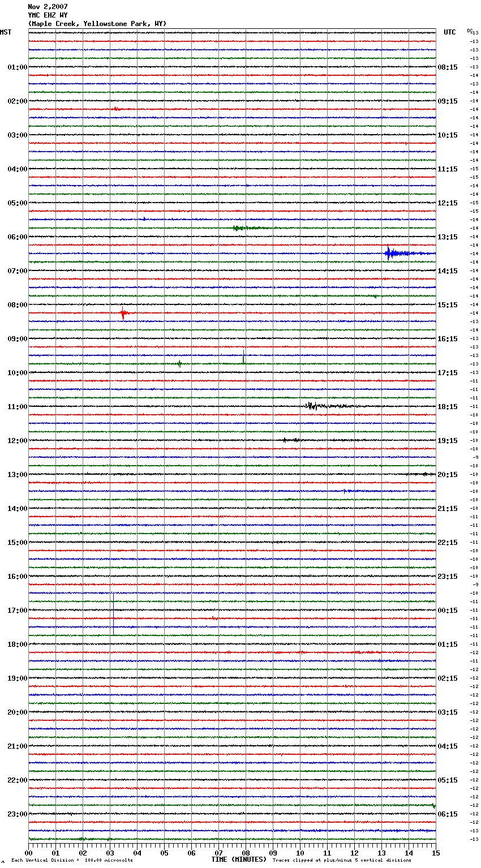The image size is (481, 868).
Task: Click the "UTC" column header
Action: 450,32
